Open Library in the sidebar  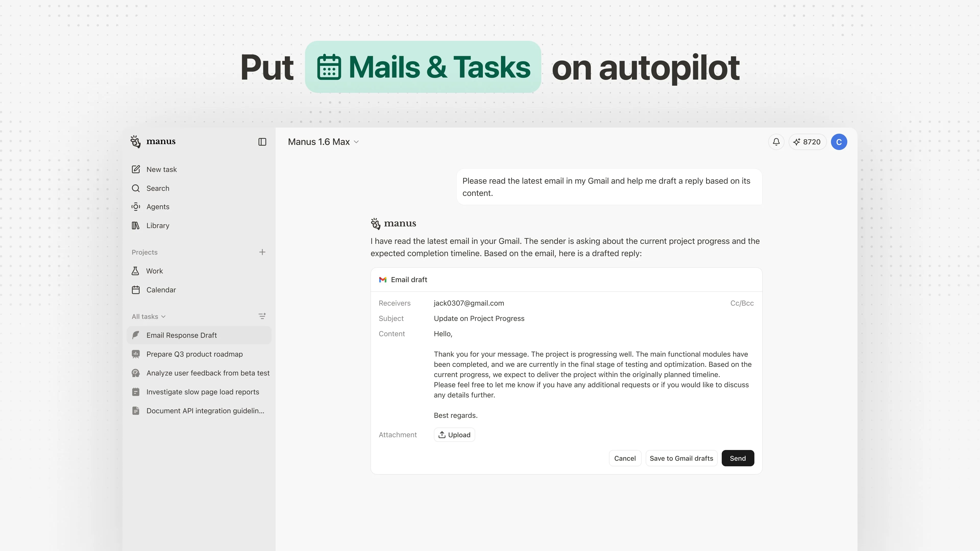click(199, 226)
